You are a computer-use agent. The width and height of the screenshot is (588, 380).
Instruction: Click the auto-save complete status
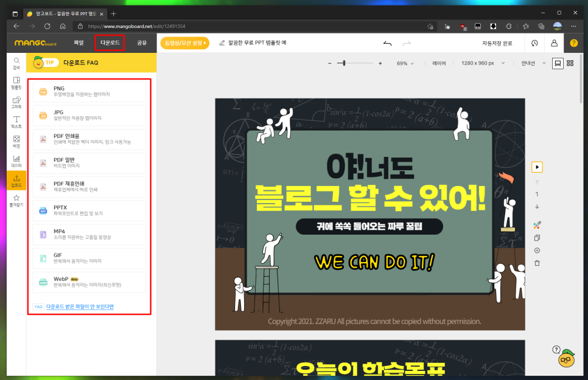(x=497, y=43)
